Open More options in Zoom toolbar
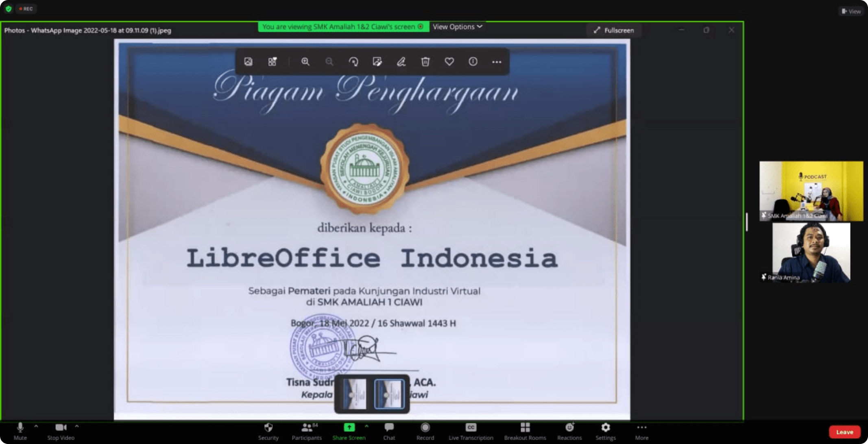This screenshot has width=868, height=444. click(x=641, y=431)
